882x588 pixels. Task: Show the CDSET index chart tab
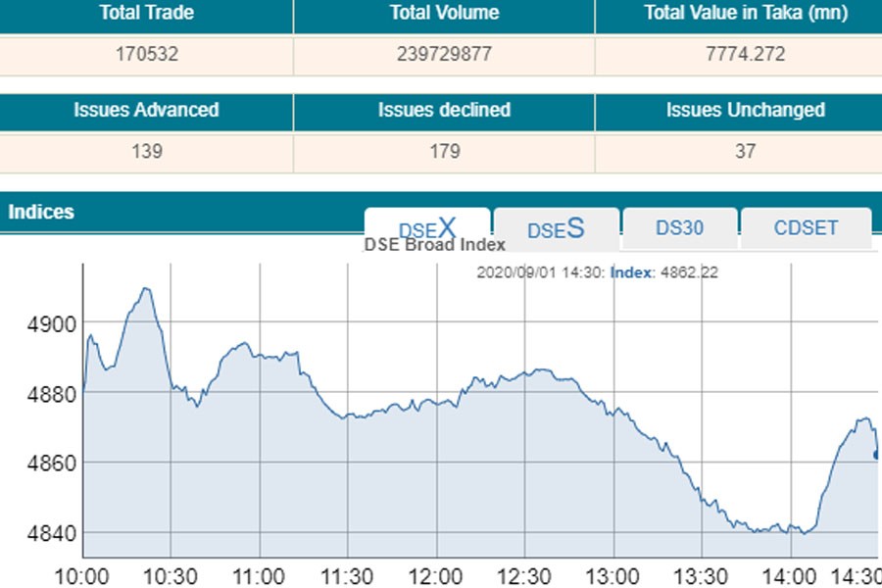(x=806, y=228)
